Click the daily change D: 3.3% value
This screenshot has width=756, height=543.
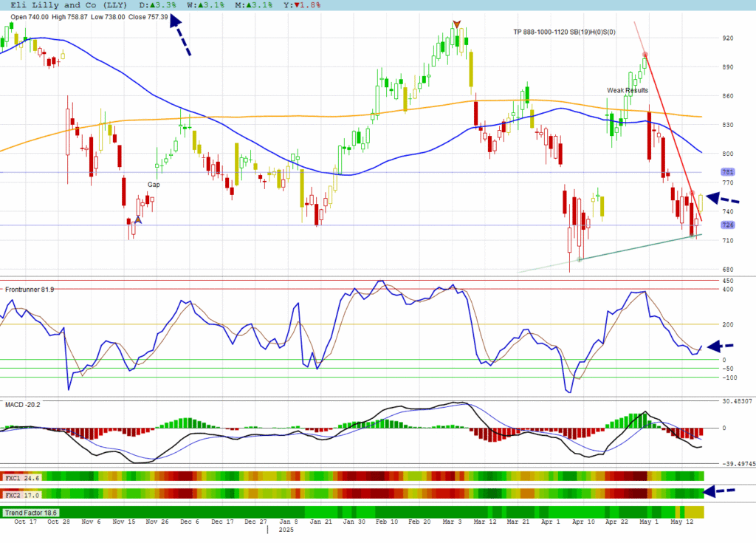[158, 5]
